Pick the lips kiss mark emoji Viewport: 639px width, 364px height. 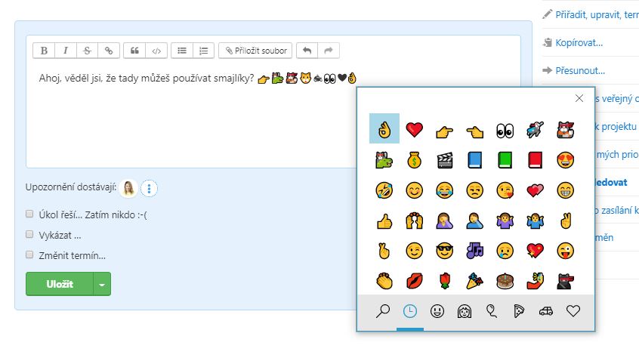click(415, 281)
